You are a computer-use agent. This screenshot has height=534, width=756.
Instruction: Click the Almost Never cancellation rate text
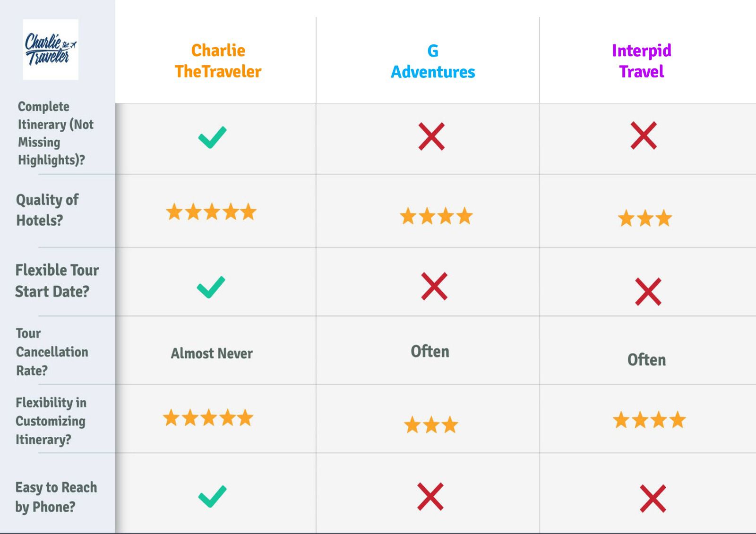click(212, 353)
